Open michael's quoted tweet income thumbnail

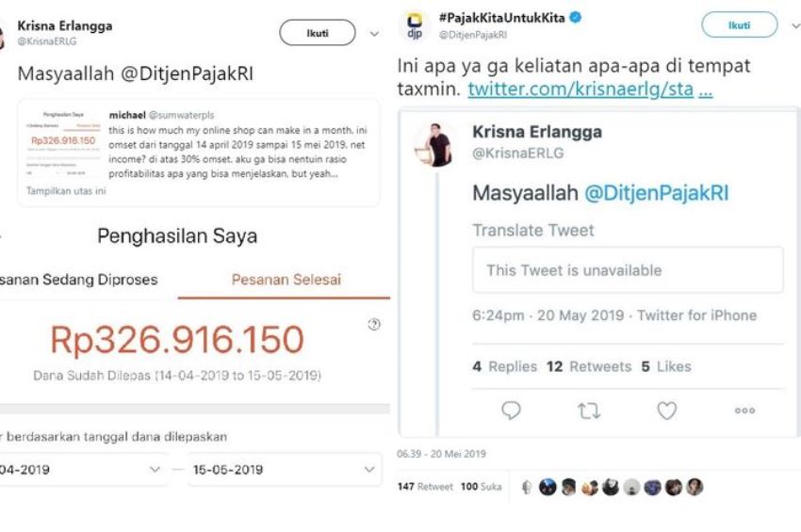click(x=63, y=144)
